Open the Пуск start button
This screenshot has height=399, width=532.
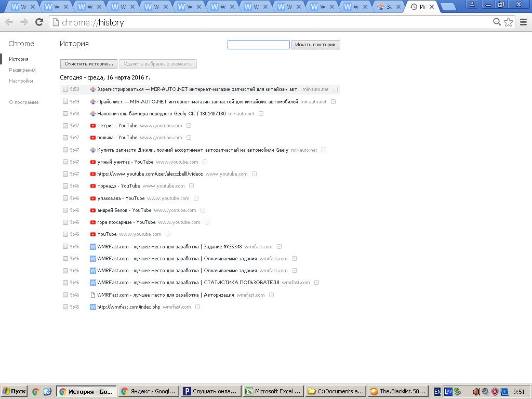click(14, 392)
